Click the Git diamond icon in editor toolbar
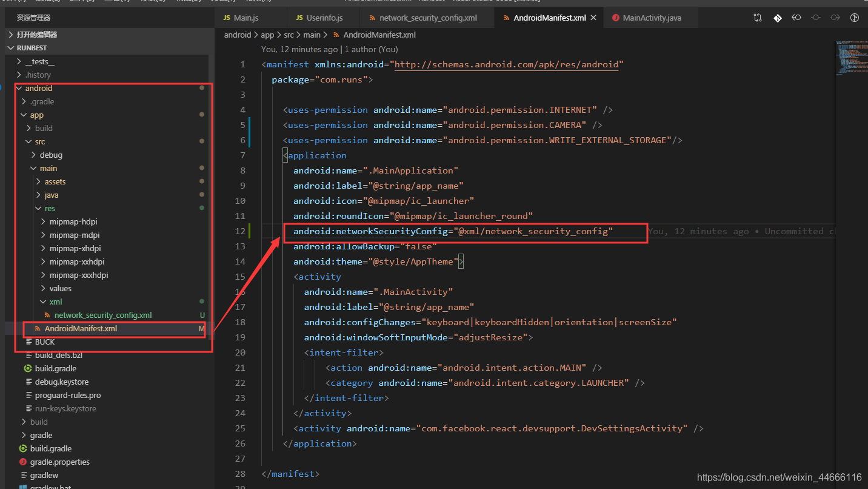 click(x=777, y=18)
